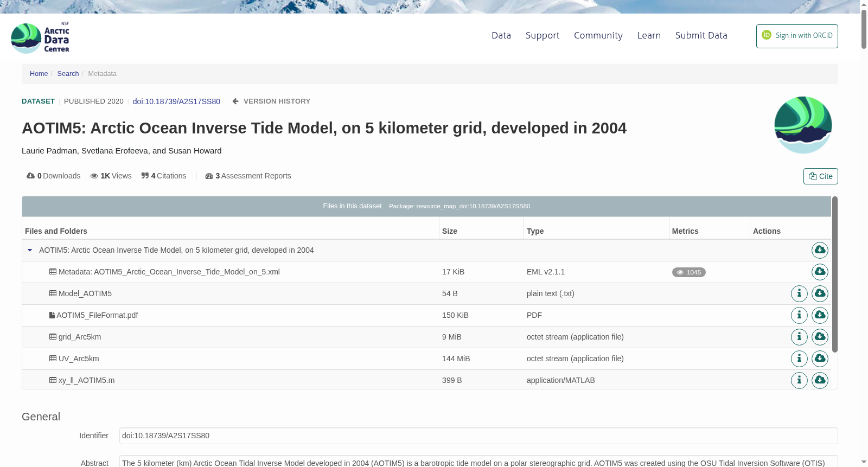Viewport: 868px width, 467px height.
Task: Click the application/MATLAB type cell
Action: click(560, 380)
